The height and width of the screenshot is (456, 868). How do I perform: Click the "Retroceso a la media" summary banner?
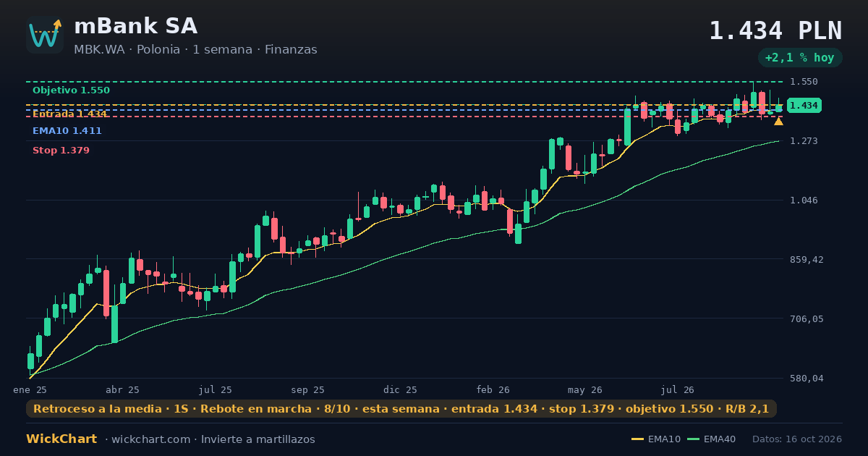(401, 409)
